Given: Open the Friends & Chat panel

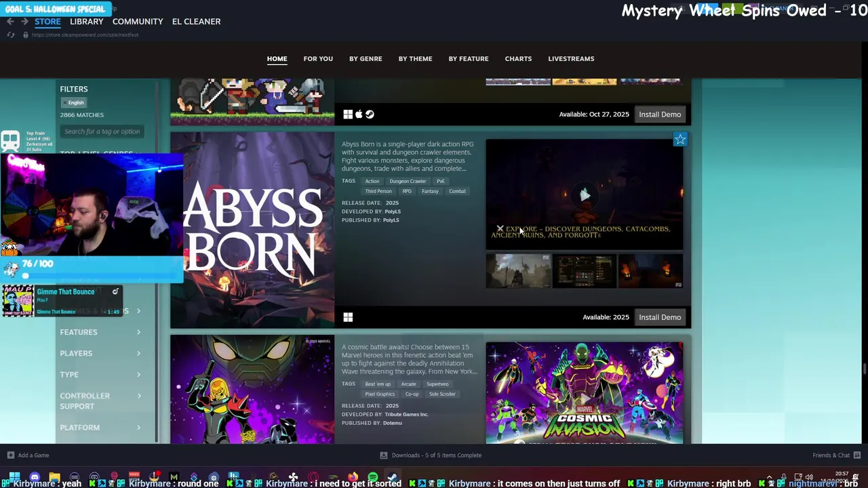Looking at the screenshot, I should click(831, 455).
